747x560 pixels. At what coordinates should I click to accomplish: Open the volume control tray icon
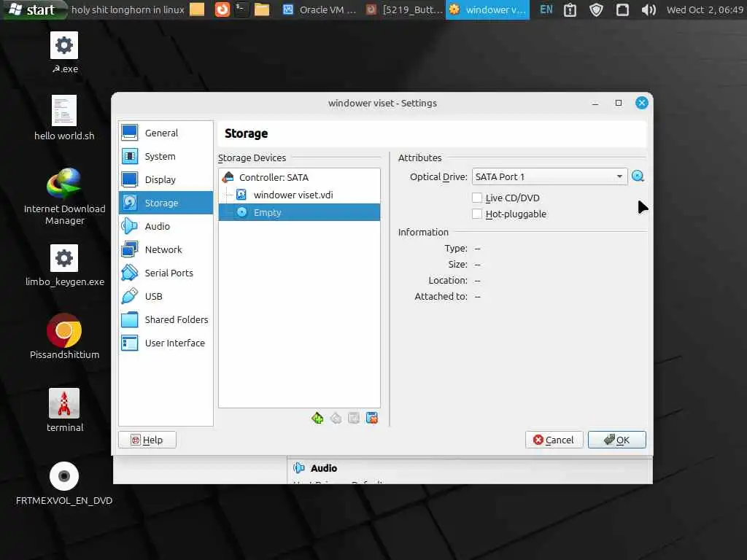pyautogui.click(x=649, y=9)
